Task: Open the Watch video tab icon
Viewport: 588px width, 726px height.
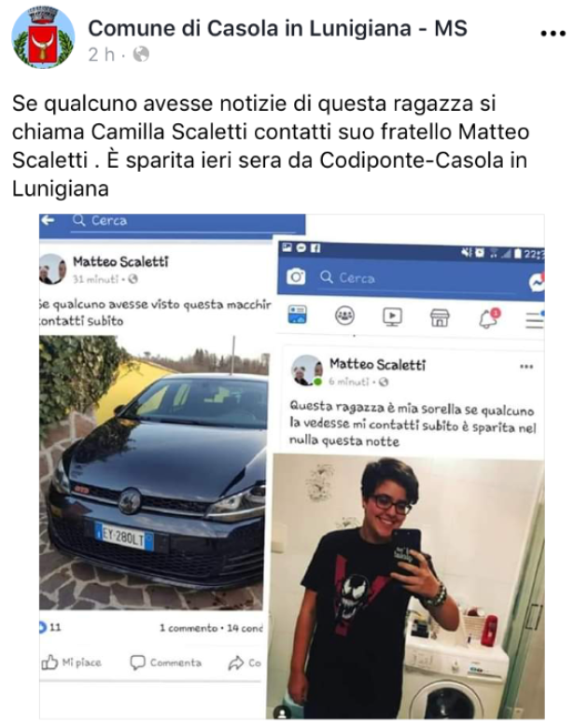Action: (392, 317)
